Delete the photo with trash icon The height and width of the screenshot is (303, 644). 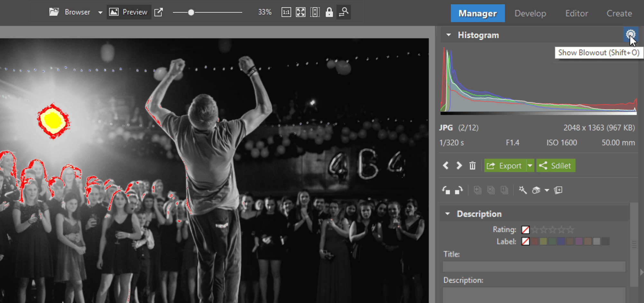pos(472,166)
